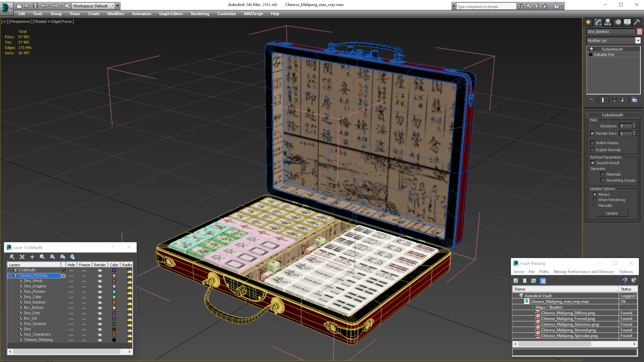Enable Separate by Materials checkbox
644x362 pixels.
click(x=602, y=174)
